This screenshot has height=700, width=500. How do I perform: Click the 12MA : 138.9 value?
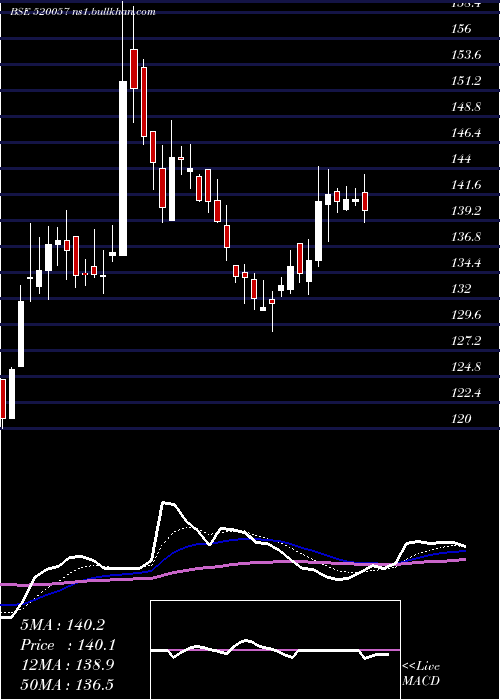click(x=67, y=664)
